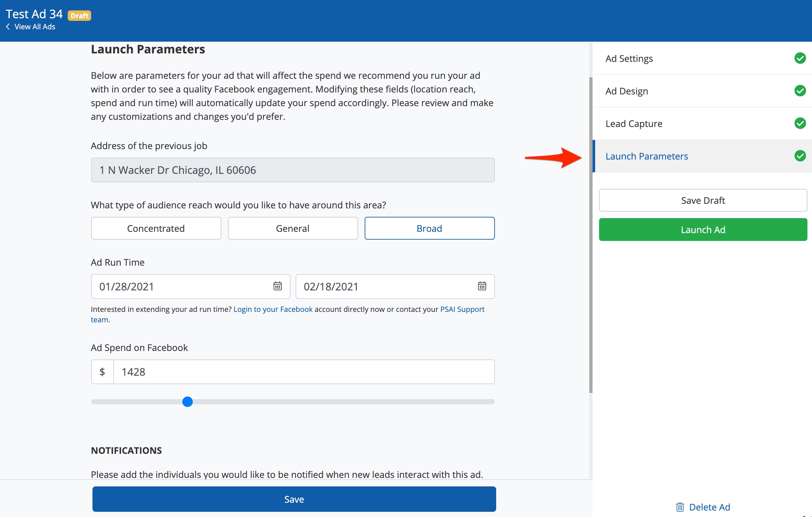Screen dimensions: 812x517
Task: Click the PSAI Support team link
Action: pos(462,309)
